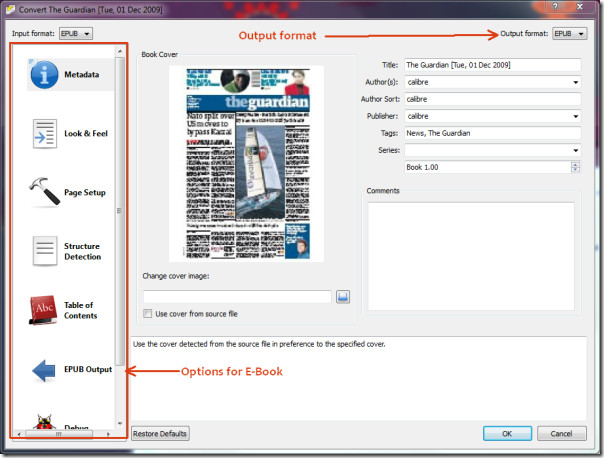604x458 pixels.
Task: Close the Convert dialog window
Action: coord(579,7)
